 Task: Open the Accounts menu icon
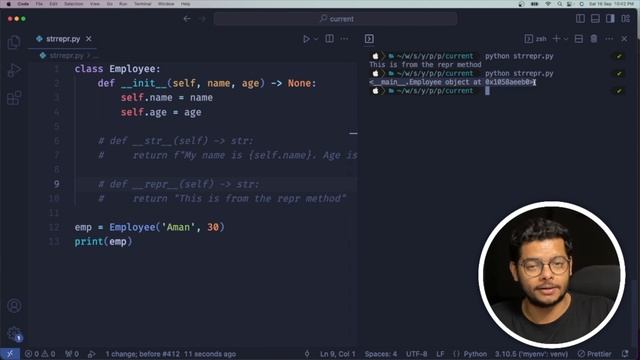(14, 306)
